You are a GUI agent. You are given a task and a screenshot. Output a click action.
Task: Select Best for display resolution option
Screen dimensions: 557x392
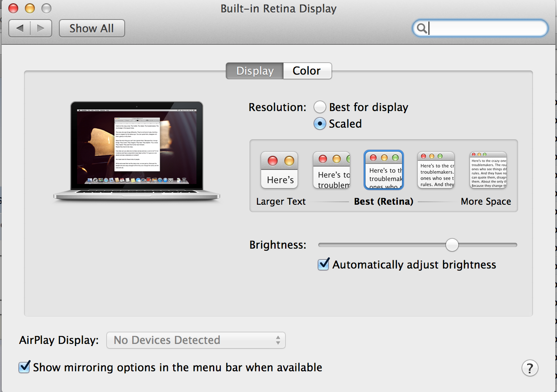pyautogui.click(x=320, y=107)
